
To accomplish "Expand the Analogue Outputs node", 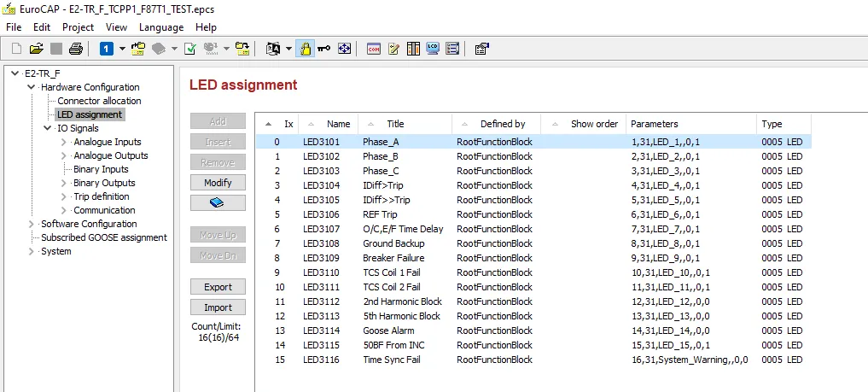I will pyautogui.click(x=64, y=156).
